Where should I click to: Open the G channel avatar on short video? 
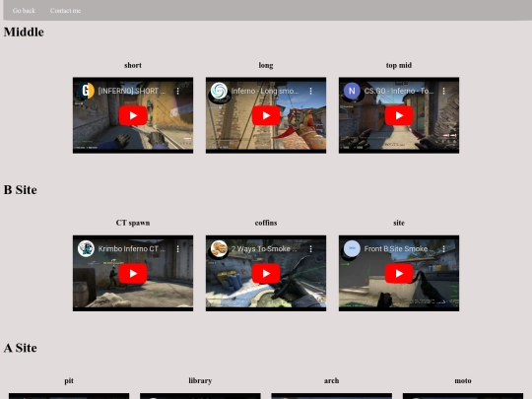86,91
